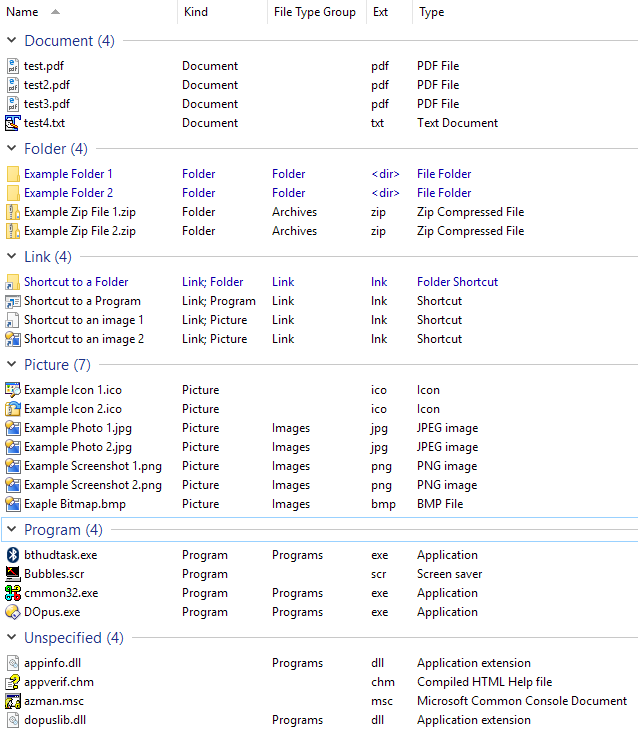This screenshot has width=638, height=734.
Task: Click 'Microsoft Common Console Document' type cell
Action: click(522, 701)
